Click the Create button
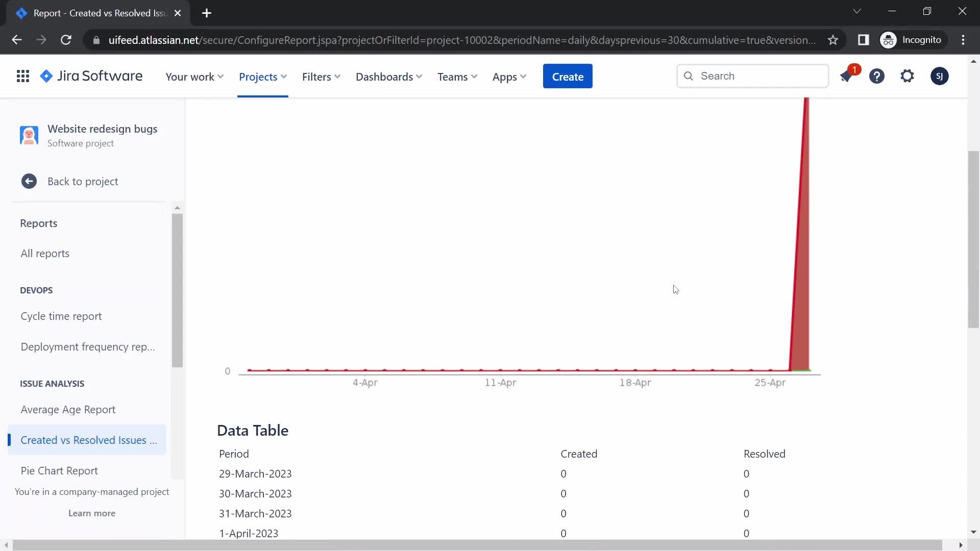 (x=568, y=76)
